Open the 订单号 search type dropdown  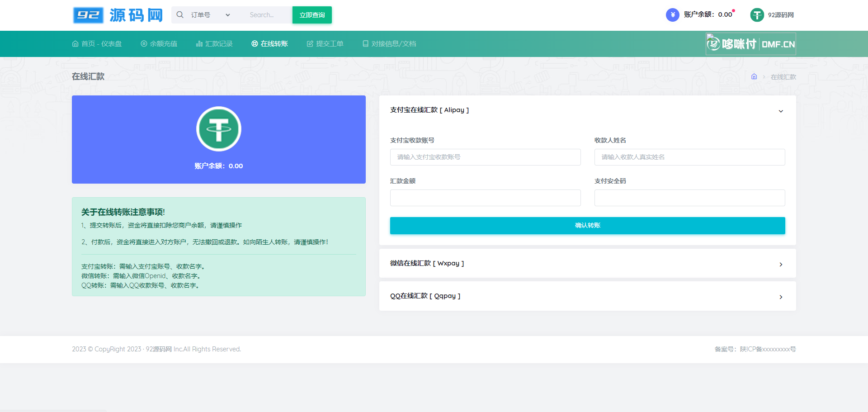pos(210,15)
